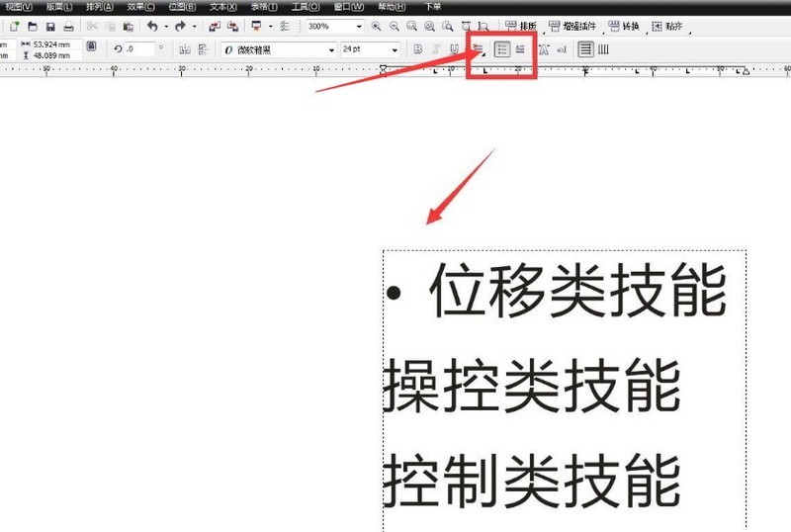Click the Edit text icon
The image size is (791, 532).
click(562, 49)
